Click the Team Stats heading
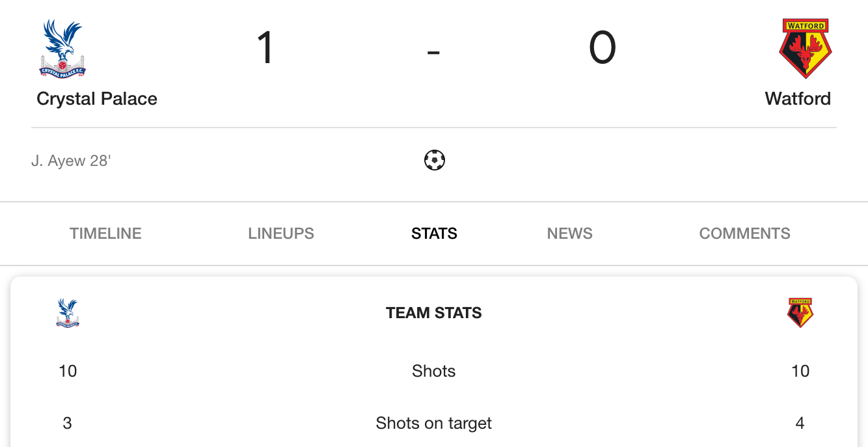The height and width of the screenshot is (447, 868). click(x=434, y=313)
